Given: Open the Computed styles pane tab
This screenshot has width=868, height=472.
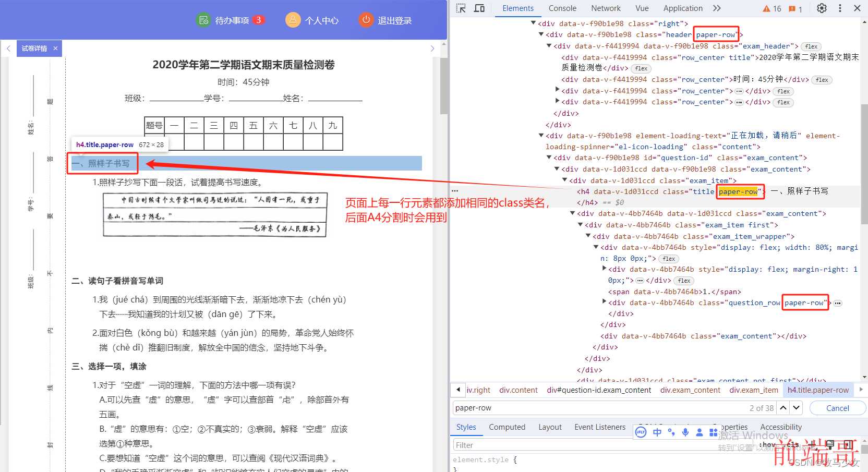Looking at the screenshot, I should tap(507, 427).
